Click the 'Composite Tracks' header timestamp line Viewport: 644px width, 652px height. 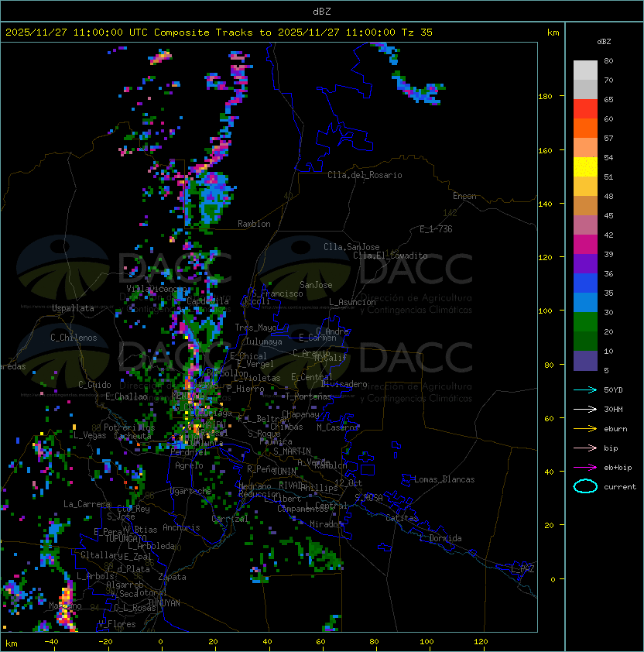tap(219, 33)
